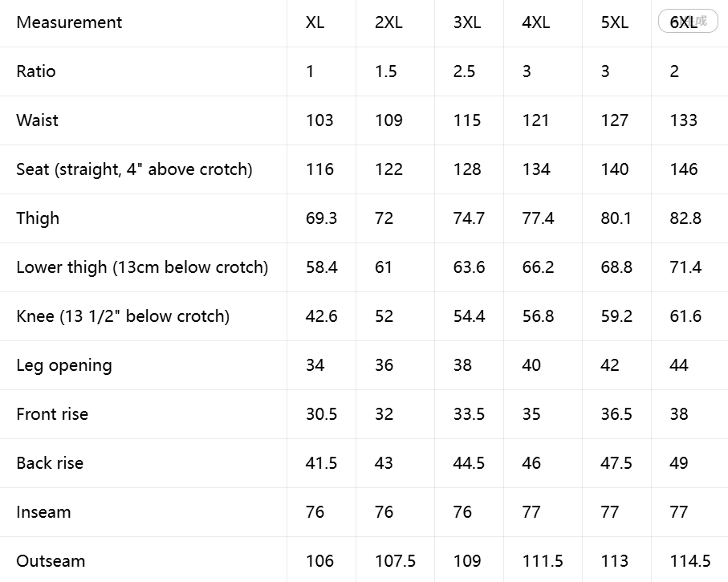Select the 3XL column header
Image resolution: width=728 pixels, height=582 pixels.
tap(469, 22)
